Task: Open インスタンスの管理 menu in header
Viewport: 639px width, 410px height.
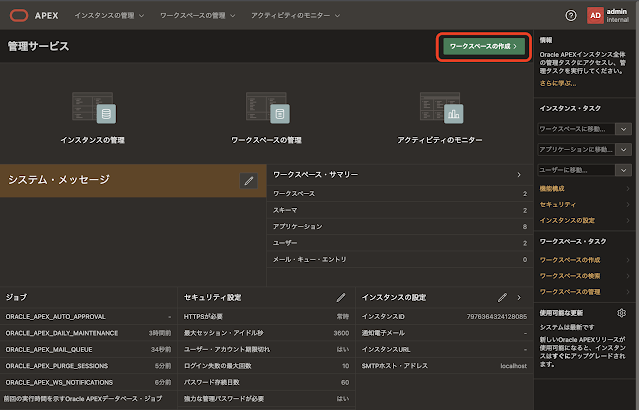Action: tap(109, 15)
